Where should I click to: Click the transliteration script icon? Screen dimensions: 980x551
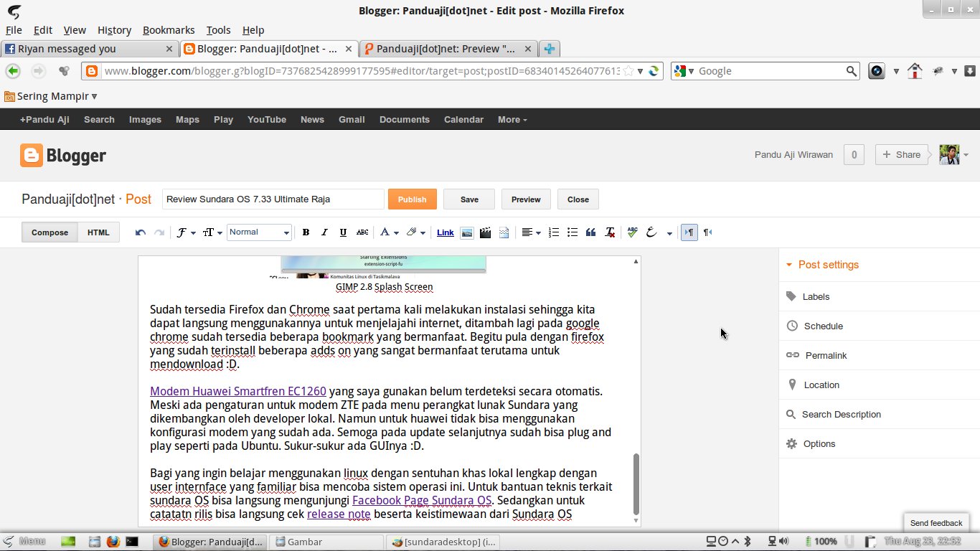[651, 232]
